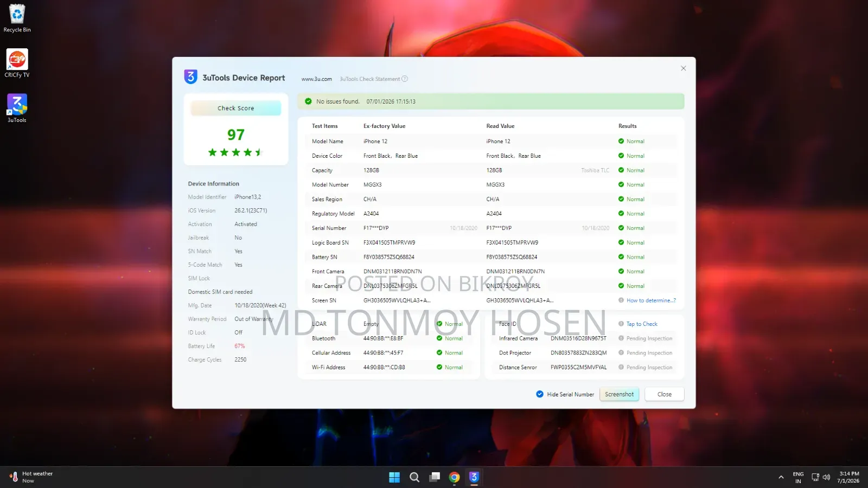Select the Charge Cycles value 2250
The height and width of the screenshot is (488, 868).
tap(240, 360)
